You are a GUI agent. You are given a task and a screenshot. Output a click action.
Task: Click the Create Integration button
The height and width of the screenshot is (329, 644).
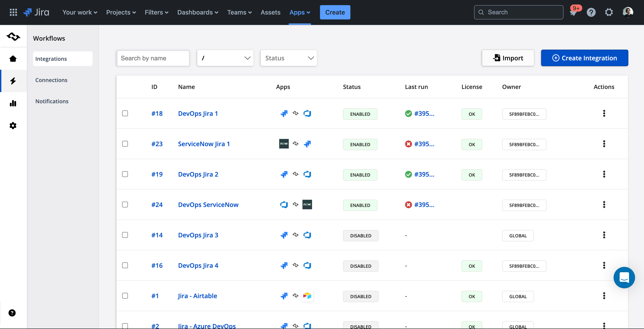click(585, 58)
